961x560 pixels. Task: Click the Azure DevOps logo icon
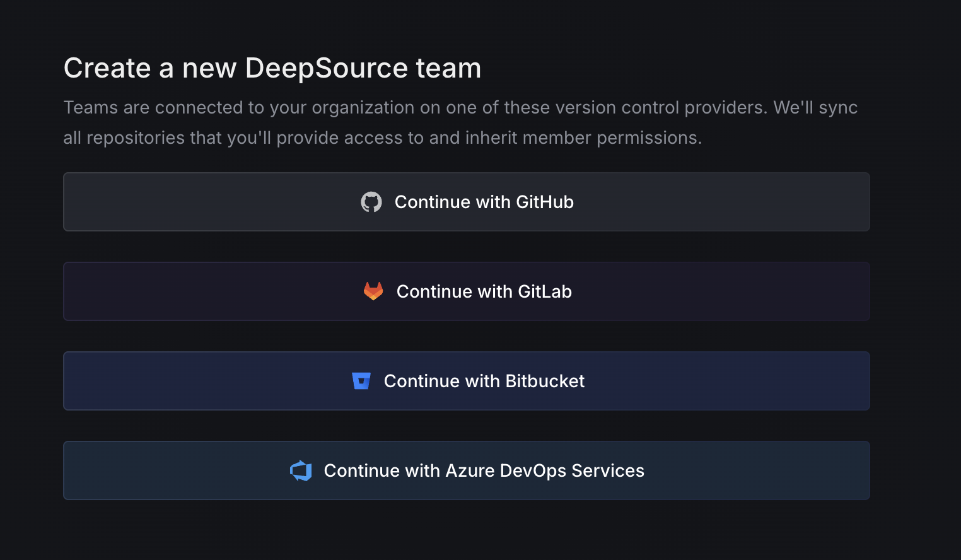tap(301, 470)
